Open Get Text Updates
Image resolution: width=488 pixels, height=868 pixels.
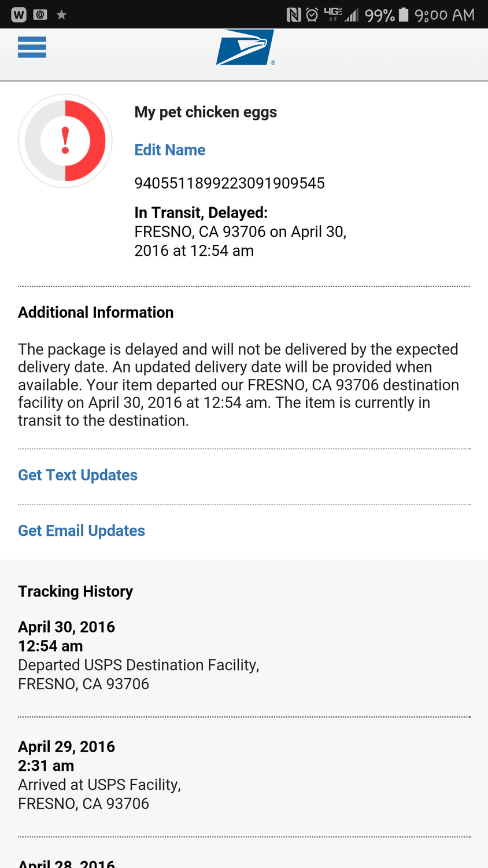click(77, 475)
